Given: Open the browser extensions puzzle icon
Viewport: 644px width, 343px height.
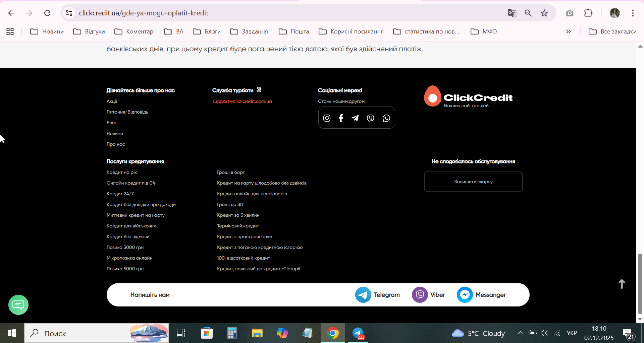Looking at the screenshot, I should [x=588, y=13].
